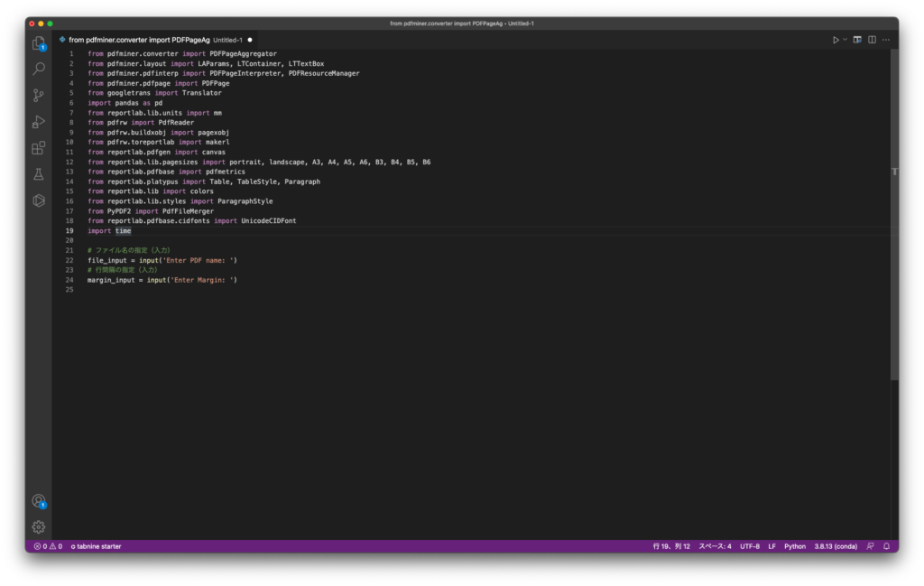Click tabnine starter in status bar
Screen dimensions: 924x586
click(96, 546)
